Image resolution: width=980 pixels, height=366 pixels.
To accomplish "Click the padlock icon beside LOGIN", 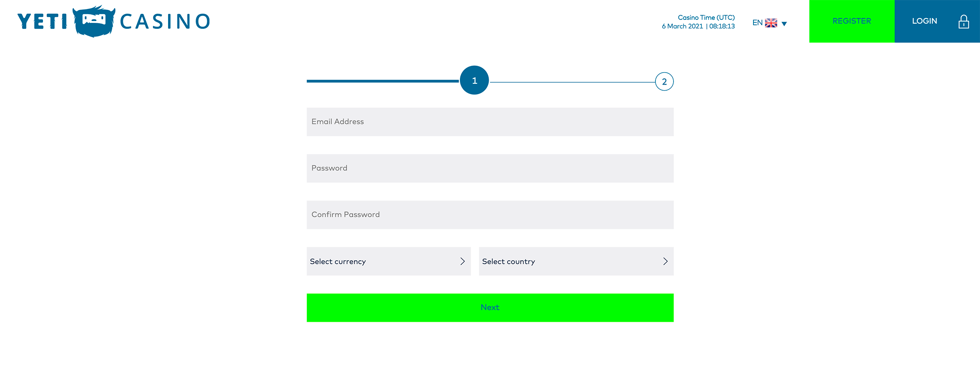I will (x=964, y=21).
